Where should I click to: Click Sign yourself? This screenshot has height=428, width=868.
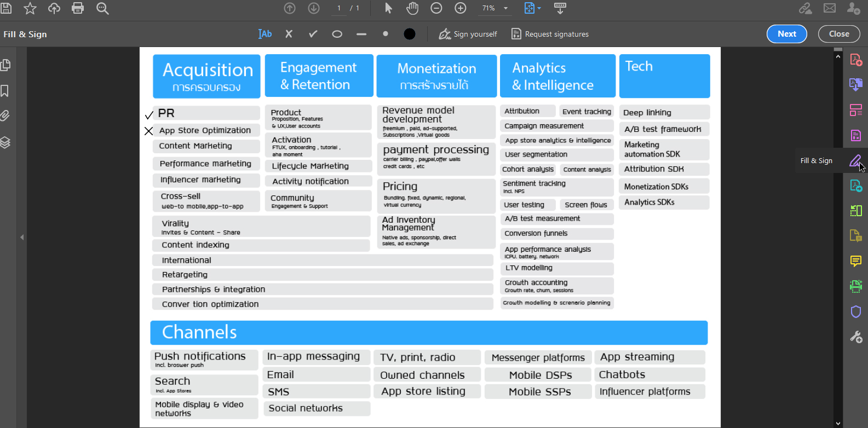(468, 34)
